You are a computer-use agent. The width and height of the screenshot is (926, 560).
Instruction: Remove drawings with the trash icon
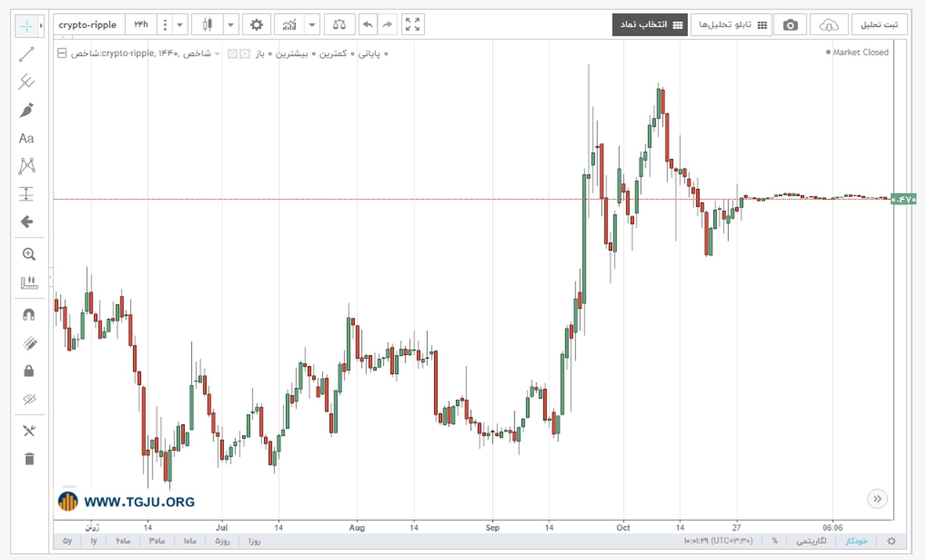click(29, 459)
